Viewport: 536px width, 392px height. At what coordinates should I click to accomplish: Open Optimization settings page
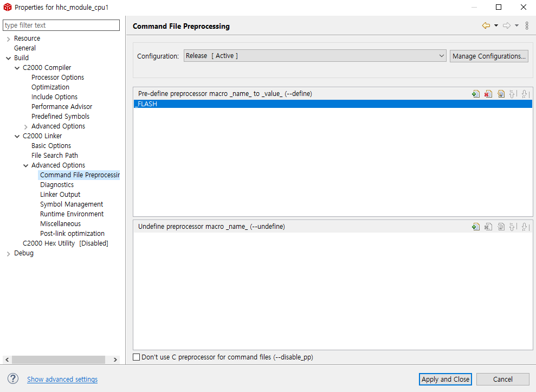coord(50,87)
